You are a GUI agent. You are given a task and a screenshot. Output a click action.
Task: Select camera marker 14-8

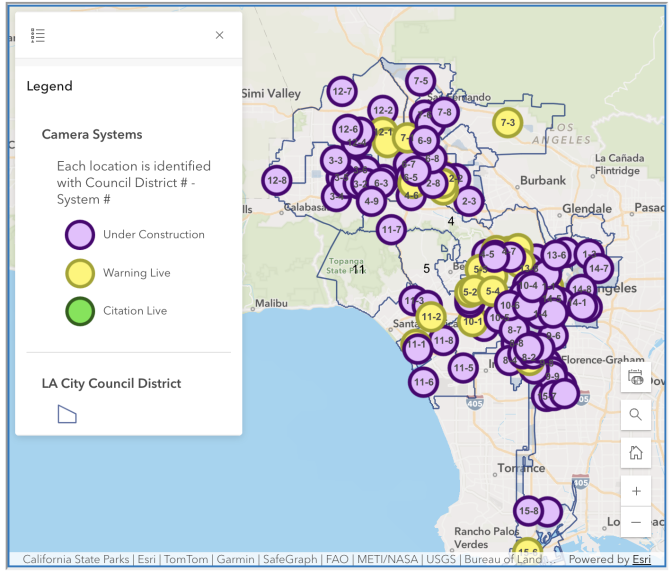tap(582, 289)
